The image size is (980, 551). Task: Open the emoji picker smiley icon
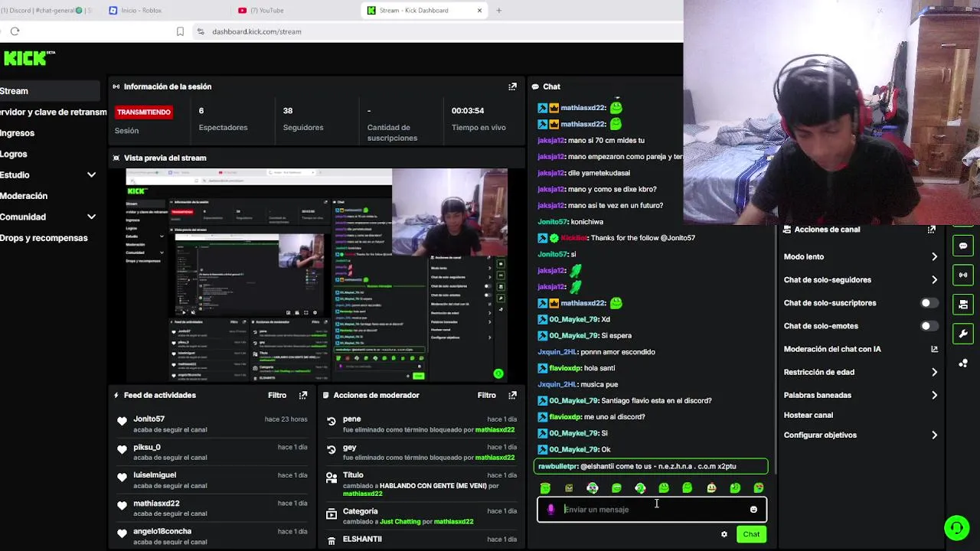click(753, 510)
